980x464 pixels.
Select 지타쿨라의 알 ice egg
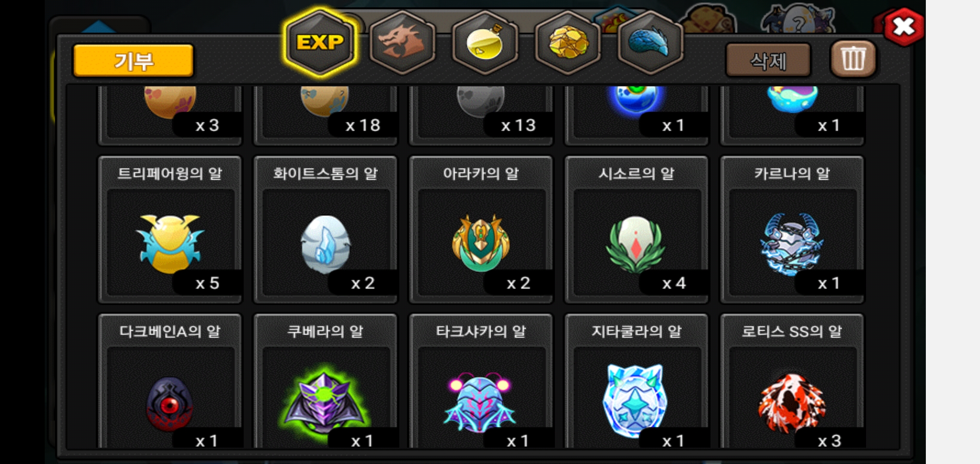coord(637,381)
